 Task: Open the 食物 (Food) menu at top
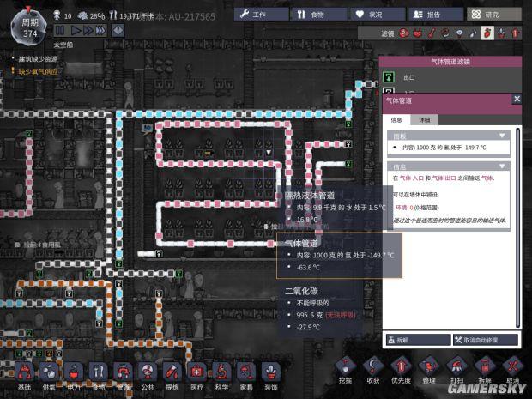pyautogui.click(x=319, y=15)
